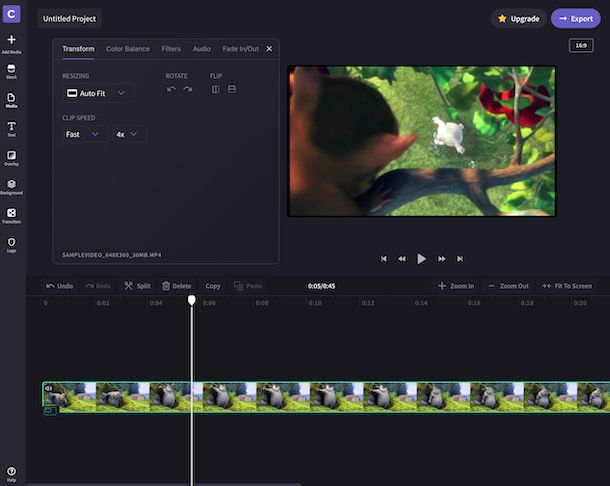610x486 pixels.
Task: Rewind the preview
Action: pos(402,259)
